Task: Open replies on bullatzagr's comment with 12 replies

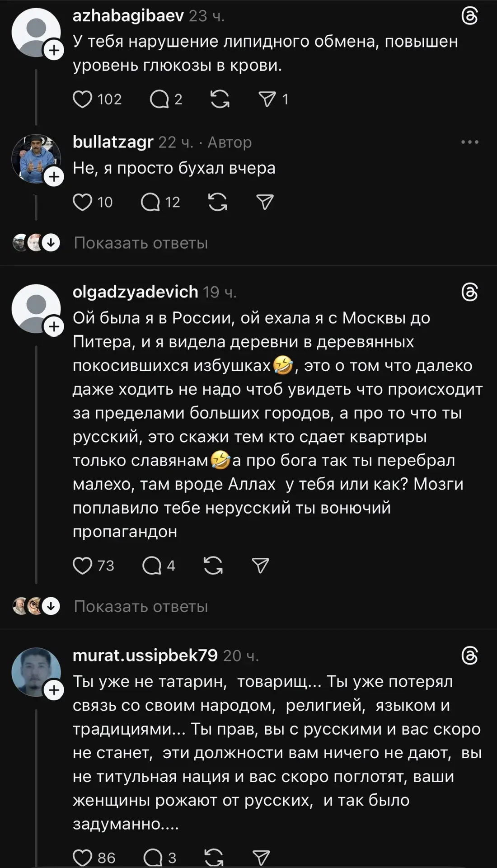Action: pos(151,202)
